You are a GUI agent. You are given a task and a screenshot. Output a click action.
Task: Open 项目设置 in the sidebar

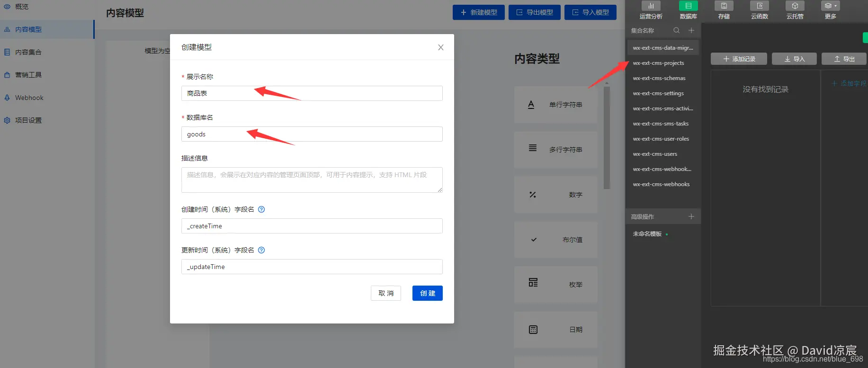(x=28, y=120)
